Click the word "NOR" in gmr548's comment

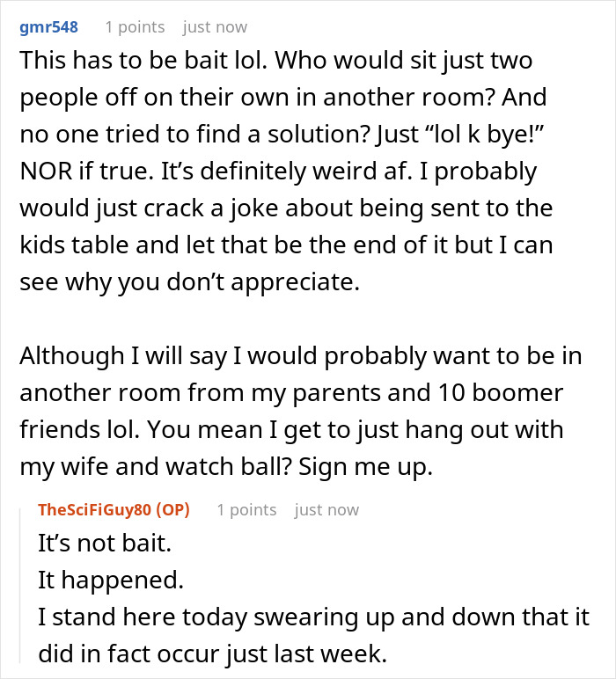[44, 172]
